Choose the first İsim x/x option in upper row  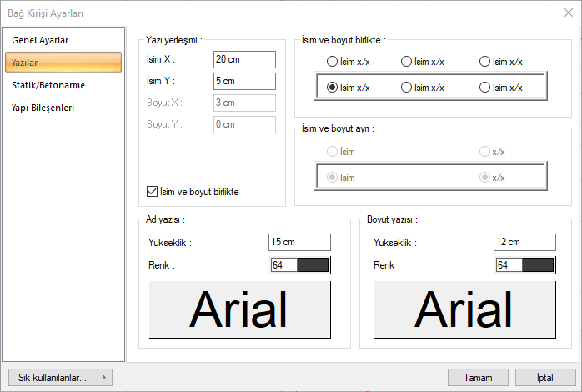click(333, 62)
